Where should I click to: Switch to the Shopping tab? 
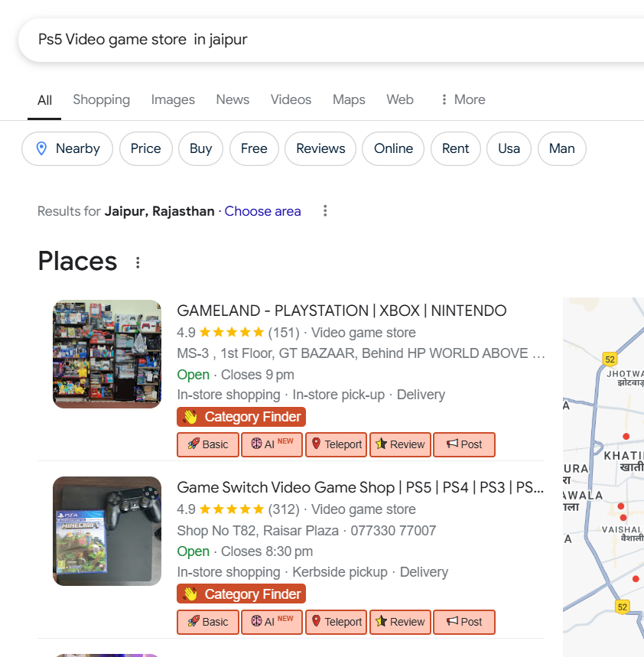pos(101,99)
